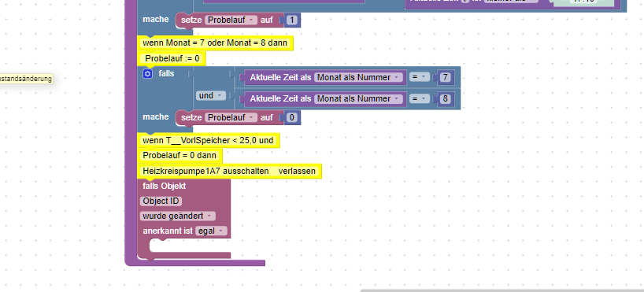Image resolution: width=644 pixels, height=292 pixels.
Task: Select the number field containing 8
Action: [446, 98]
